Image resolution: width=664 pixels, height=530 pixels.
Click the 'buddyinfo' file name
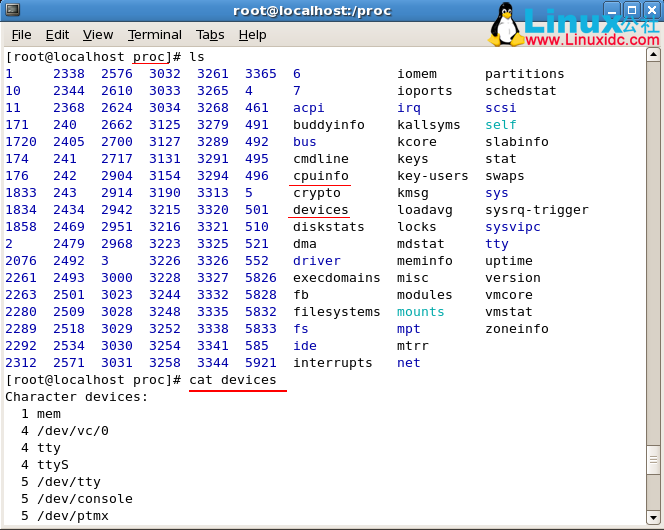click(329, 125)
